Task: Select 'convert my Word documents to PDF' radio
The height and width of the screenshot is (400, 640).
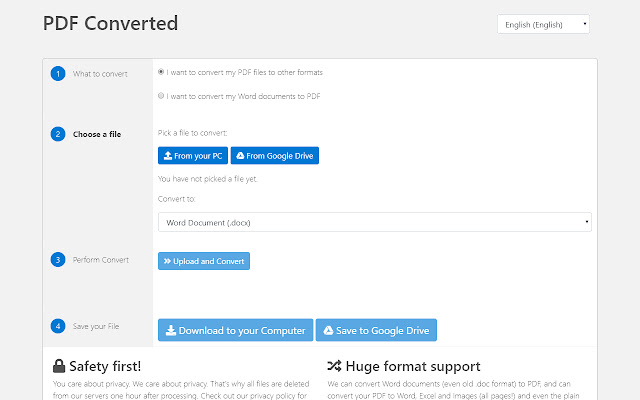Action: pyautogui.click(x=161, y=96)
